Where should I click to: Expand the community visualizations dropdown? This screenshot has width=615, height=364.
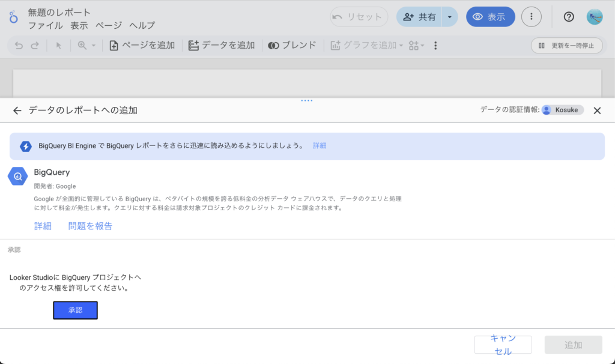click(416, 46)
